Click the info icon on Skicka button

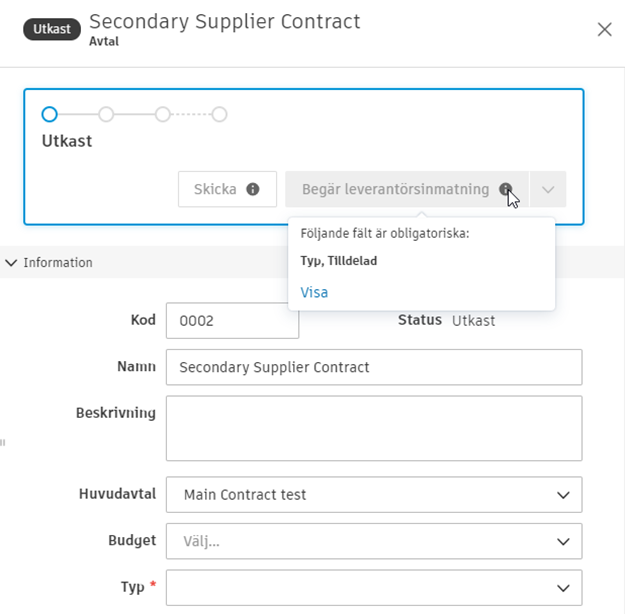pyautogui.click(x=253, y=189)
